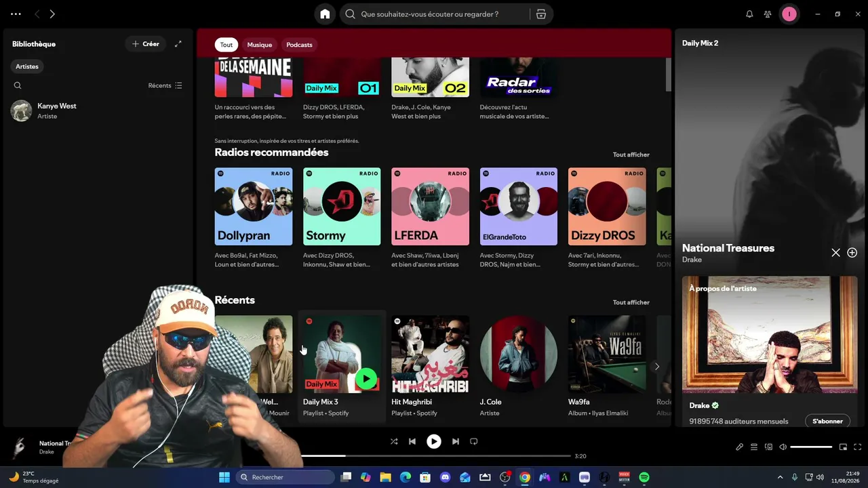Select the Podcasts filter tab

pyautogui.click(x=299, y=45)
